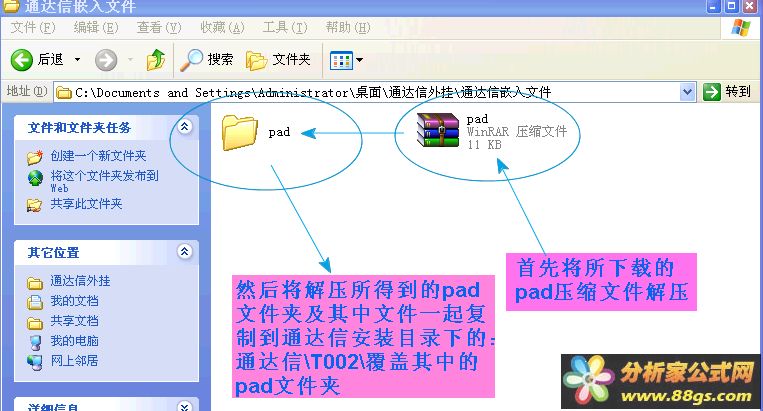Collapse the 文件和文件夹任务 panel chevron

pos(185,127)
